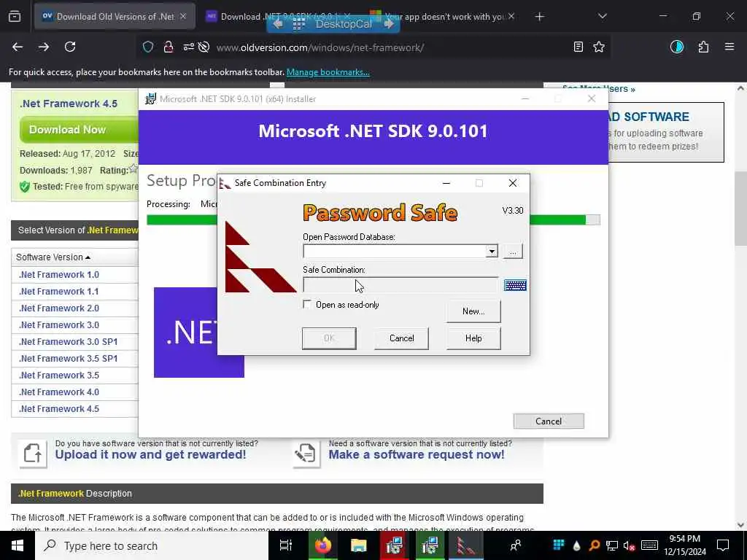747x560 pixels.
Task: Open Manage bookmarks link
Action: 328,72
